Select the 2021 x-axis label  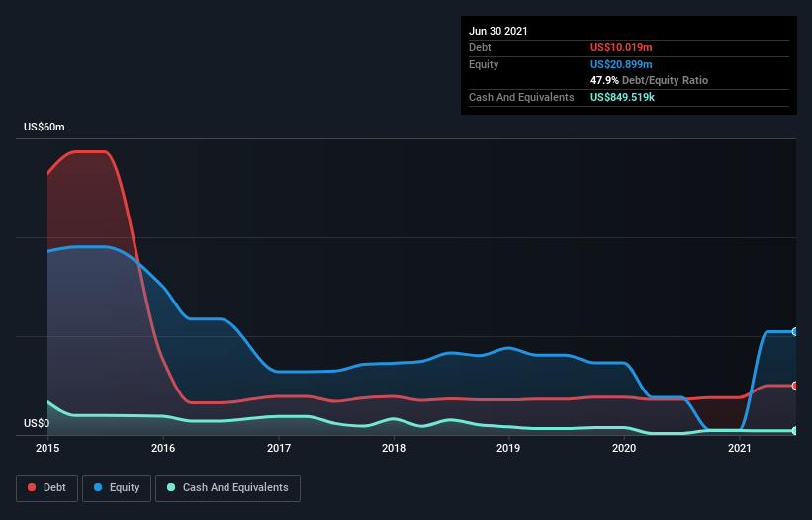point(740,448)
